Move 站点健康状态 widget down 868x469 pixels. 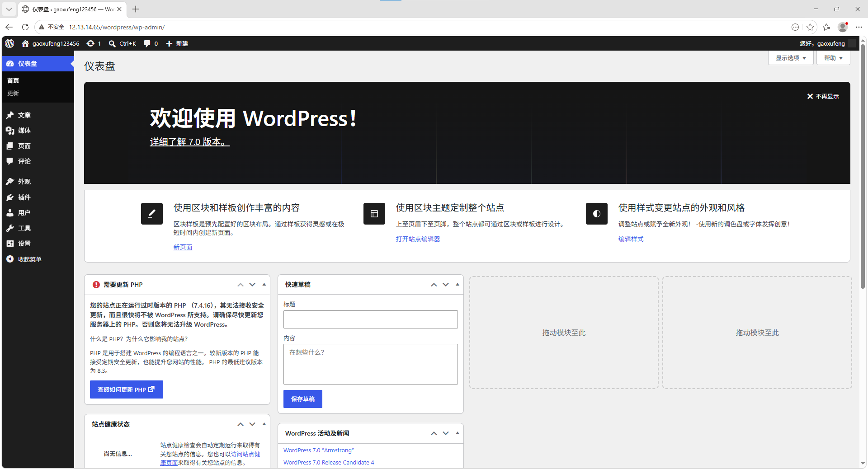click(252, 424)
